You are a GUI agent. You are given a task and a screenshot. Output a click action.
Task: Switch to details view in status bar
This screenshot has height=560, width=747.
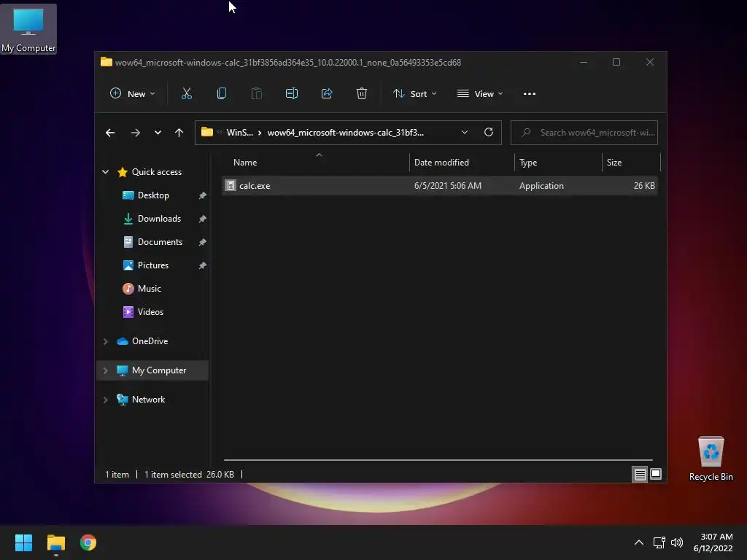(x=640, y=474)
